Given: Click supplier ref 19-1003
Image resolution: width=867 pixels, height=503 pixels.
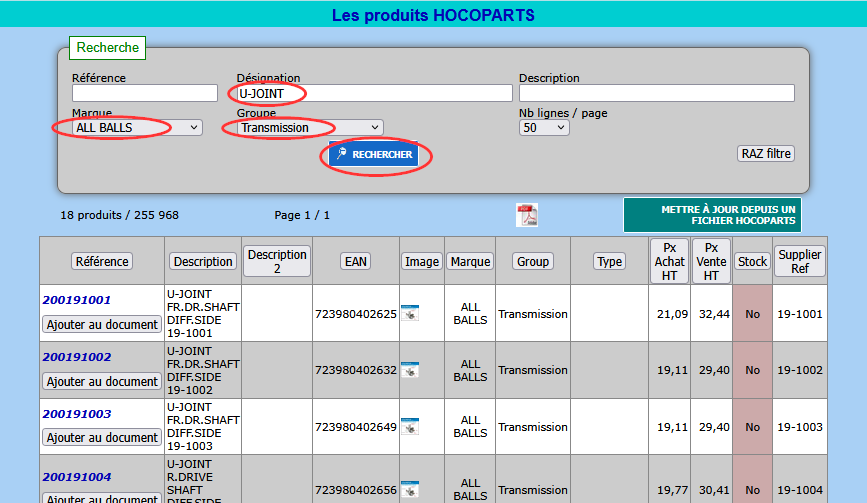Looking at the screenshot, I should (800, 427).
